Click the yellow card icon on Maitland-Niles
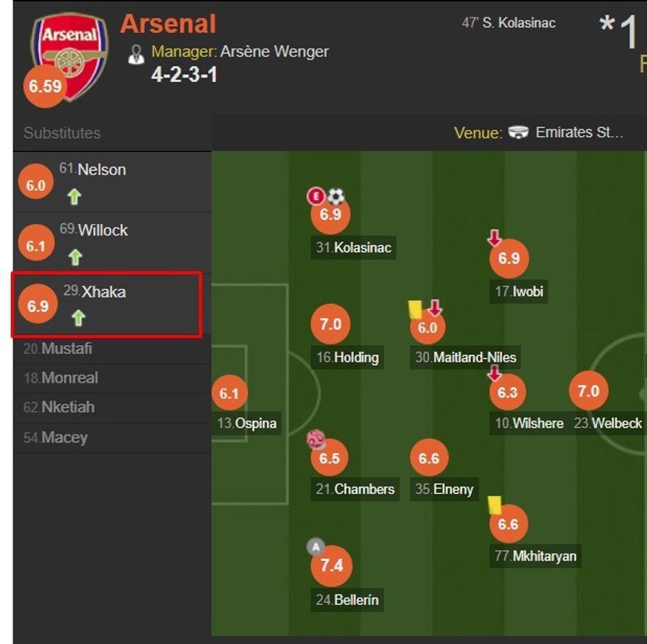Viewport: 647px width, 644px height. pos(413,308)
